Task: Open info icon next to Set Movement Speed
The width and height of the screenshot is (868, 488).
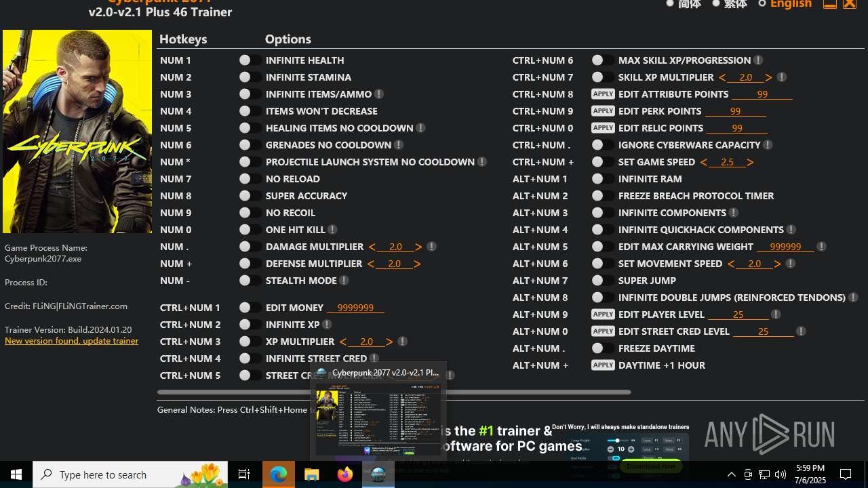Action: tap(790, 264)
